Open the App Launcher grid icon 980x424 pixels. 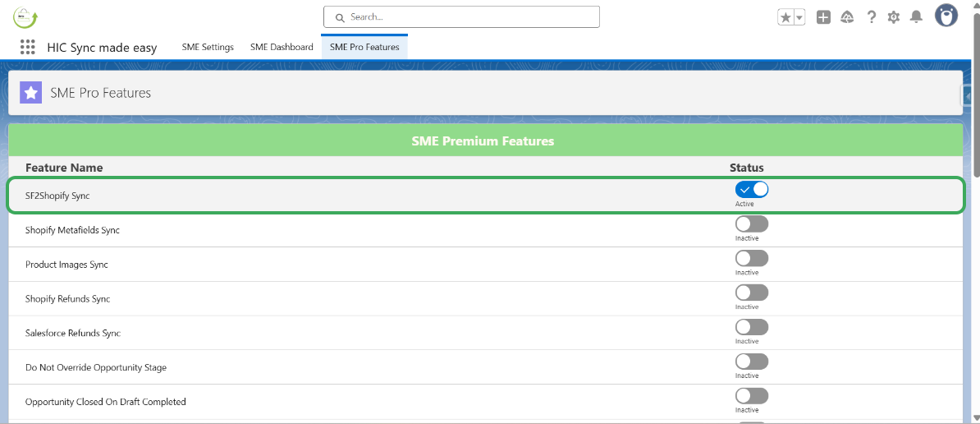[x=28, y=48]
